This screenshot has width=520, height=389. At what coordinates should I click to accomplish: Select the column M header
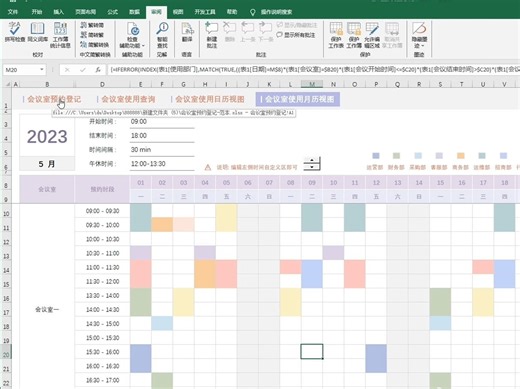[312, 84]
